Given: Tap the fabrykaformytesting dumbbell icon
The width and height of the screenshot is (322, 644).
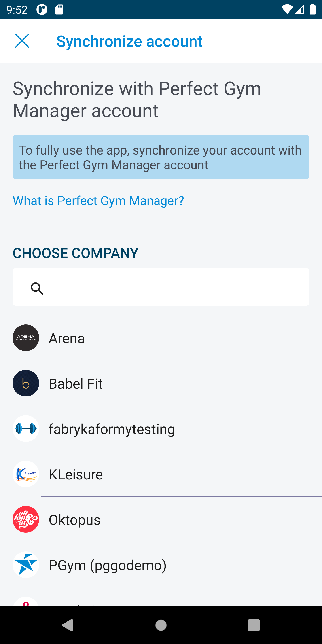Looking at the screenshot, I should tap(26, 428).
